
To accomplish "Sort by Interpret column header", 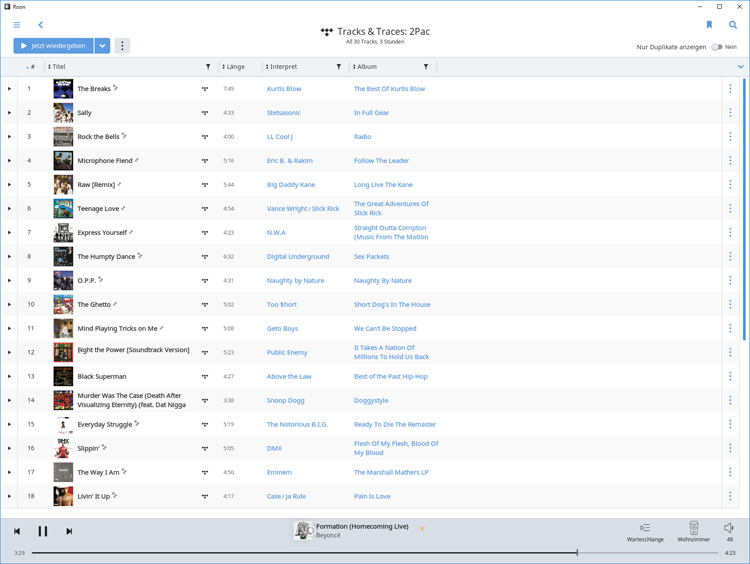I will pyautogui.click(x=281, y=66).
